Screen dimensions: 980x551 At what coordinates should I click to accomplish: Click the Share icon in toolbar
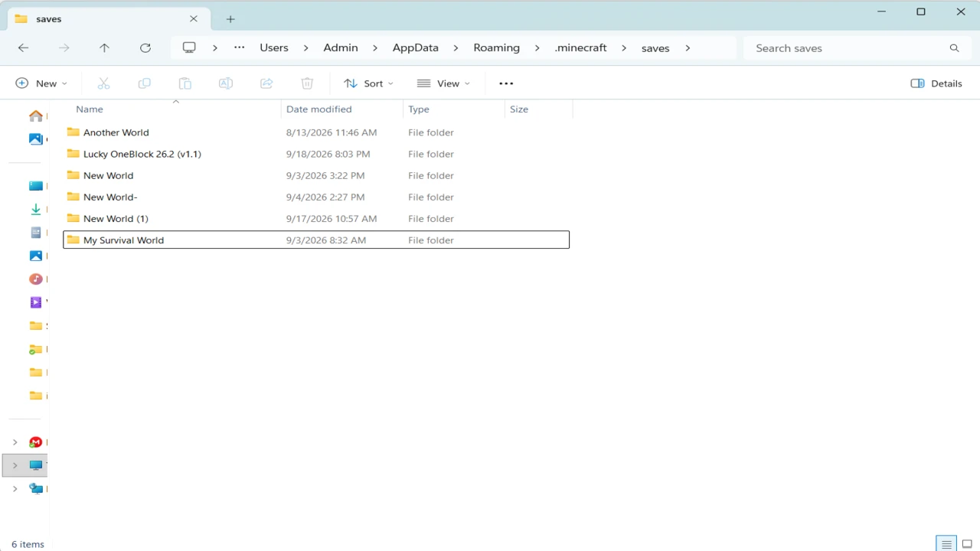point(266,83)
